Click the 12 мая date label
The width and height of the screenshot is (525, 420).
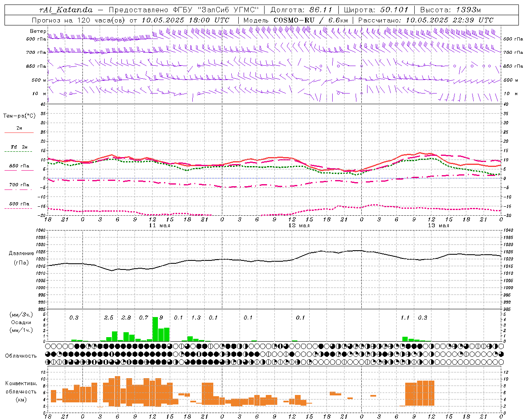(299, 226)
